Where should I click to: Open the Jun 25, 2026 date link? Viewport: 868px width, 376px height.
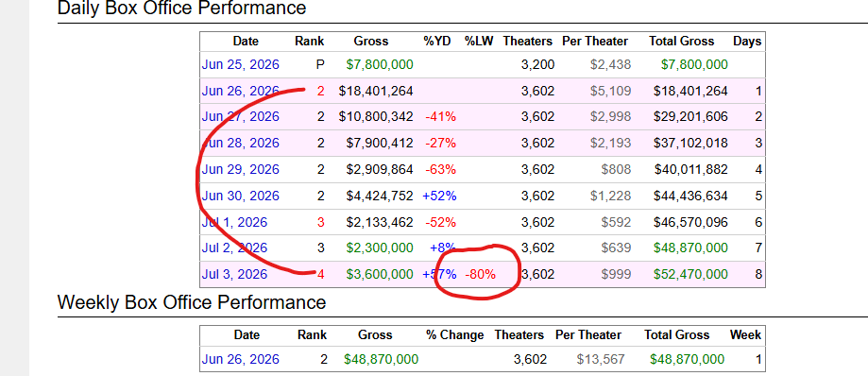pyautogui.click(x=240, y=65)
